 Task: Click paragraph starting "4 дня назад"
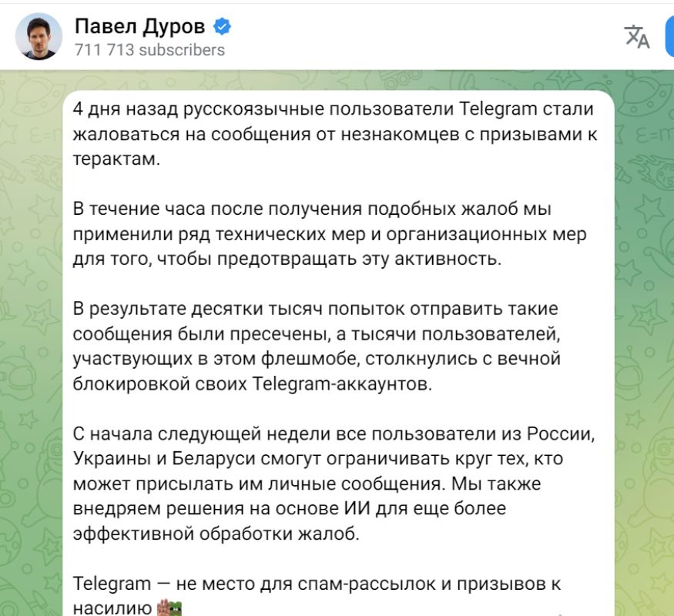(335, 132)
